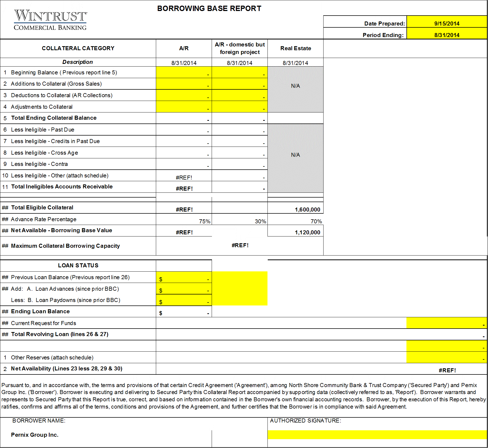Click Adjustments to Collateral A/R yellow cell

click(x=184, y=107)
